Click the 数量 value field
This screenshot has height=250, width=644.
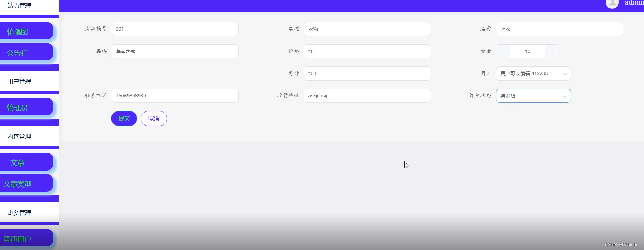(528, 51)
